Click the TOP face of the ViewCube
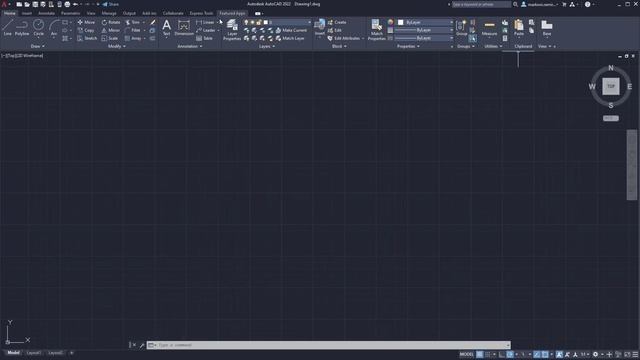Screen dimensions: 640x360 611,87
